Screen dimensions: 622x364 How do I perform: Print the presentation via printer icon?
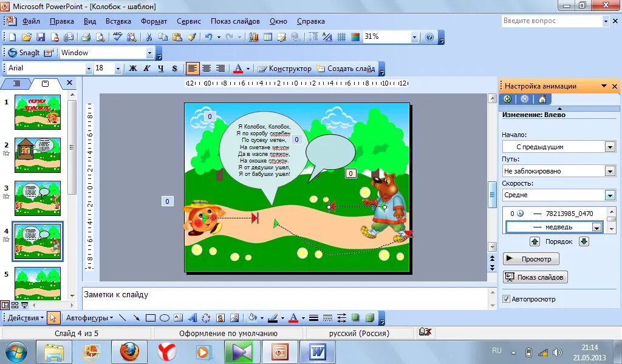(86, 37)
